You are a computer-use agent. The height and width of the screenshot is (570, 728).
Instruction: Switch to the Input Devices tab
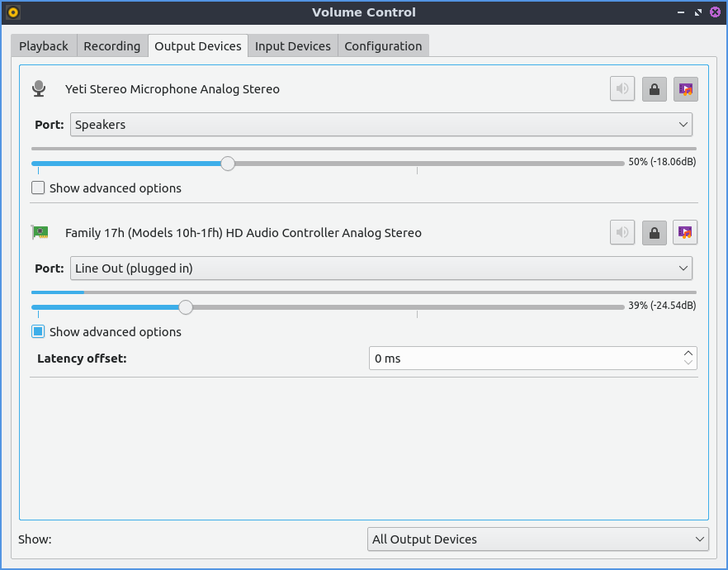click(292, 46)
